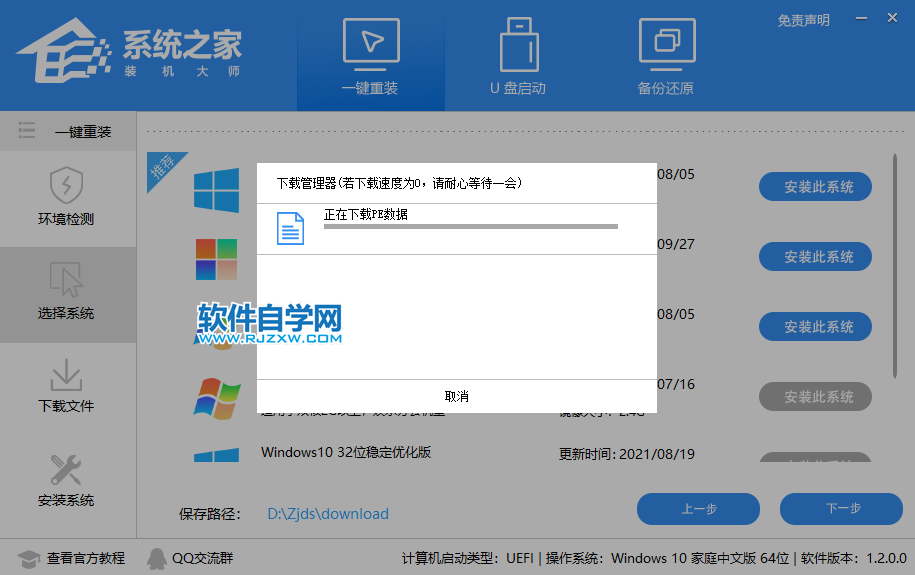Click the 正在下载PE数据 status text

click(x=366, y=214)
